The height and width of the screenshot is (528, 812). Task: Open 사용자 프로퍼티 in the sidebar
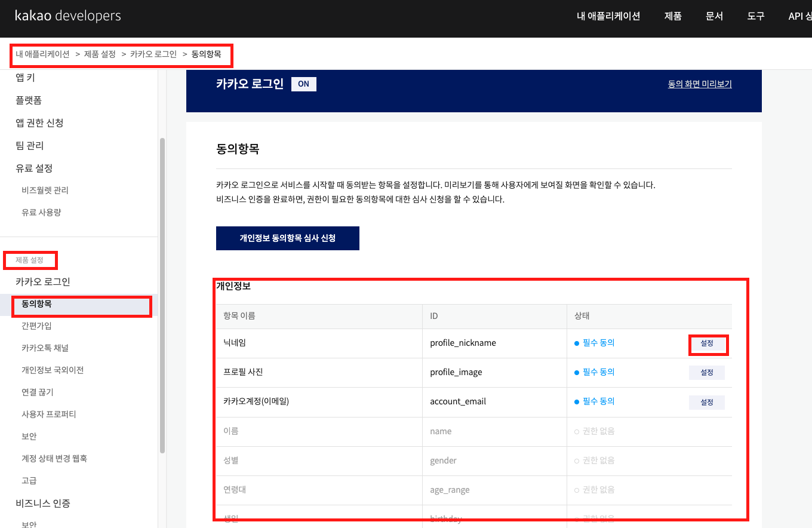pyautogui.click(x=49, y=414)
